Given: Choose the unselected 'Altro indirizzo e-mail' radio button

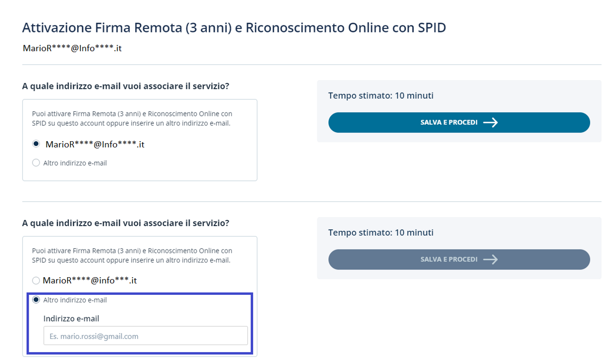Looking at the screenshot, I should (x=36, y=163).
